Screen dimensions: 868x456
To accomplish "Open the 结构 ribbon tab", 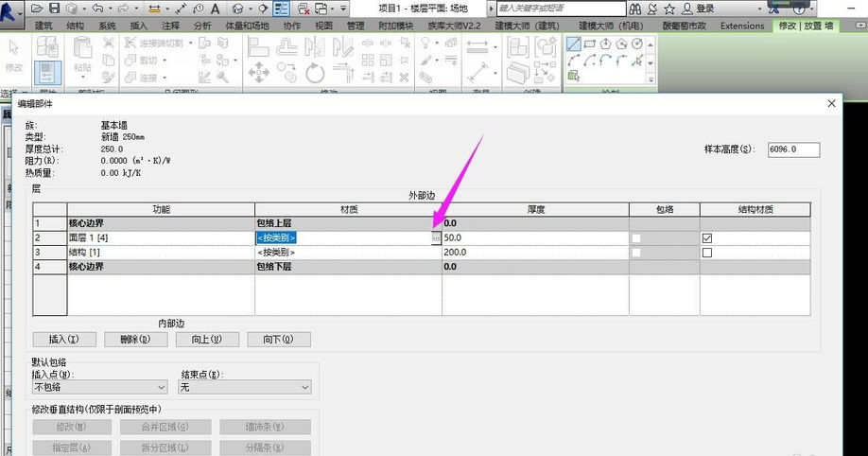I will pos(76,26).
